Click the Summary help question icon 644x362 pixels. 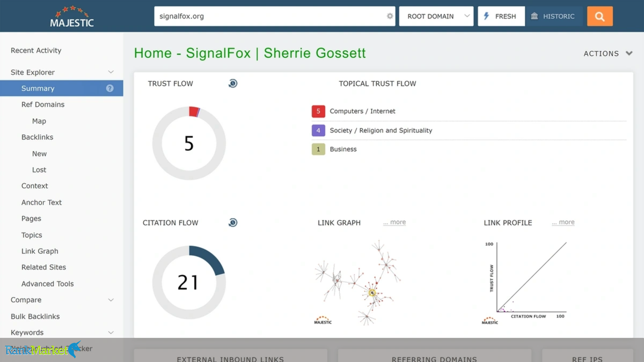click(x=110, y=88)
